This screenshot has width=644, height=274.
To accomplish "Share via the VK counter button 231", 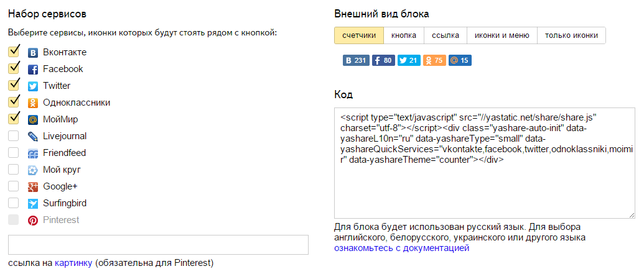I will coord(356,60).
